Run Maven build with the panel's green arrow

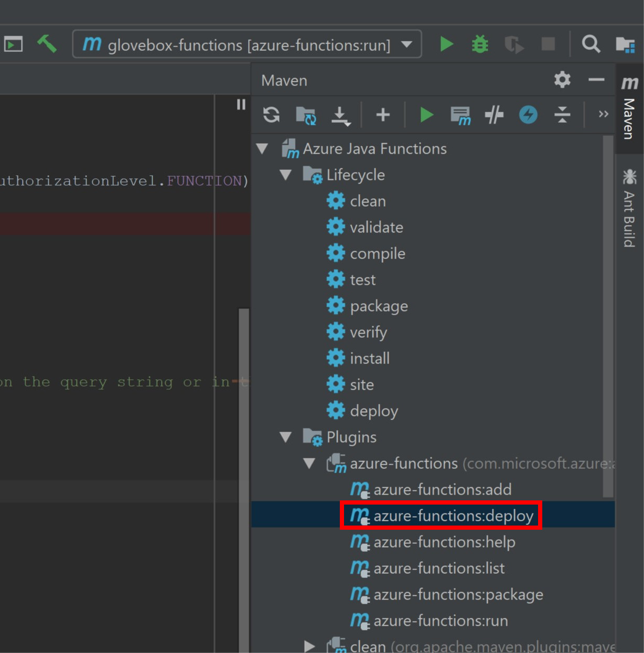(426, 114)
